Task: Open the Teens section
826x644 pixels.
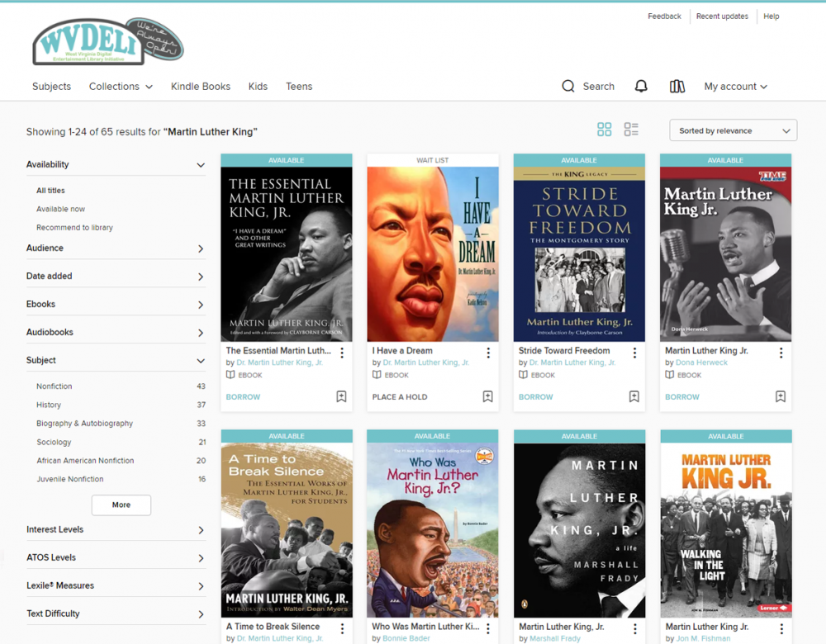Action: click(299, 87)
